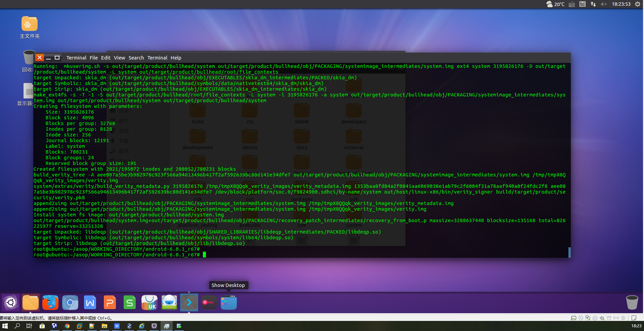
Task: Open the calendar indicator in top panel
Action: 583,4
